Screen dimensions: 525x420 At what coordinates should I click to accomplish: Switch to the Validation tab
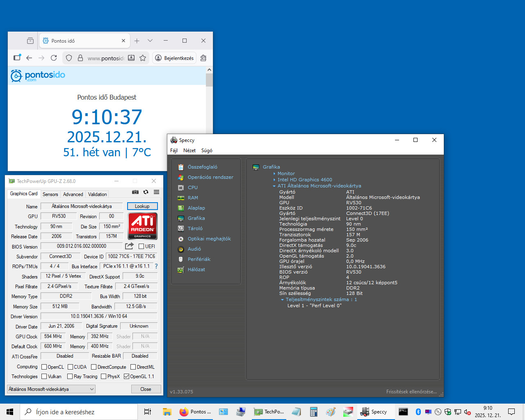[98, 194]
